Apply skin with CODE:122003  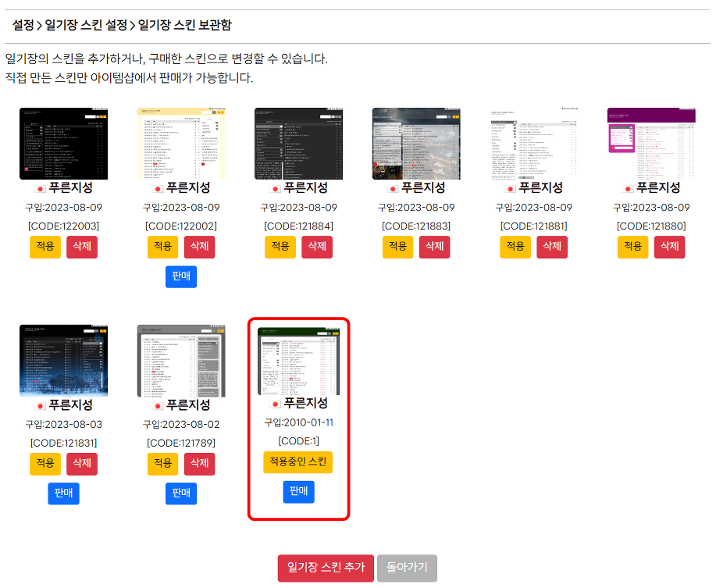45,247
